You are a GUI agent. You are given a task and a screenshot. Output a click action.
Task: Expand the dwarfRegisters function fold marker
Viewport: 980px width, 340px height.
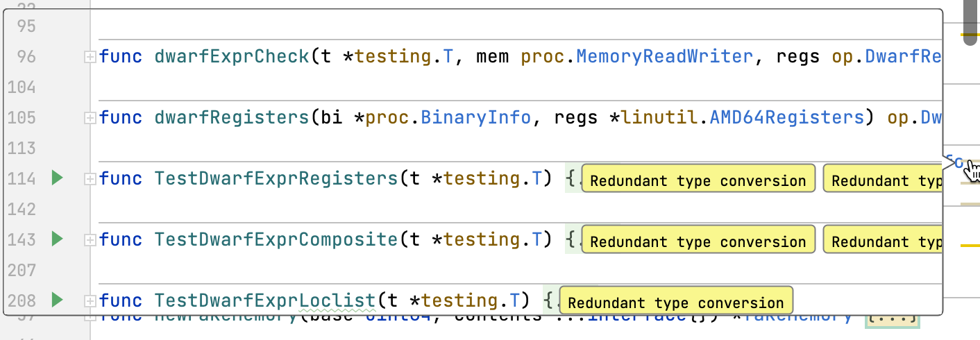[90, 118]
